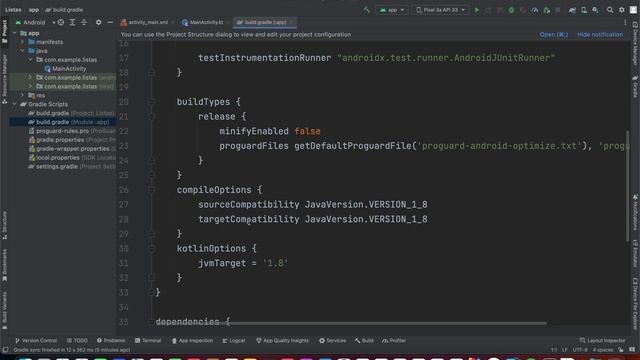Open Version Control tool window
The width and height of the screenshot is (640, 360).
click(36, 340)
